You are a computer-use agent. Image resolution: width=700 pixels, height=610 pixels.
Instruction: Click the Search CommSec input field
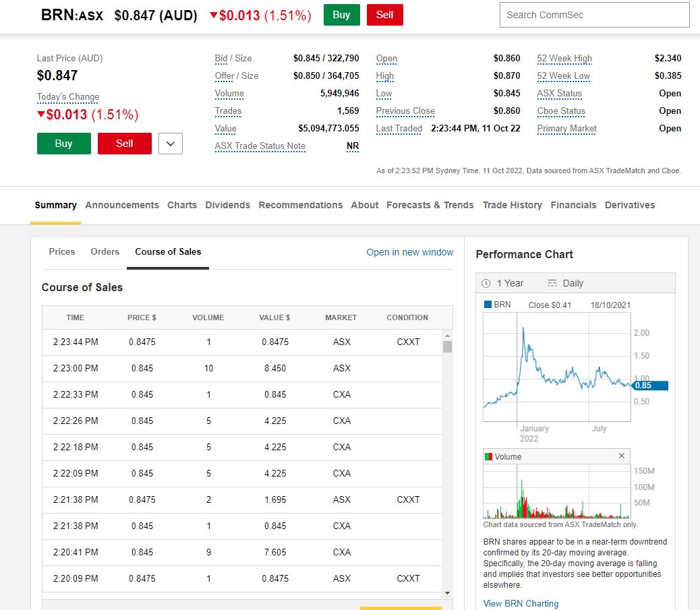coord(594,15)
